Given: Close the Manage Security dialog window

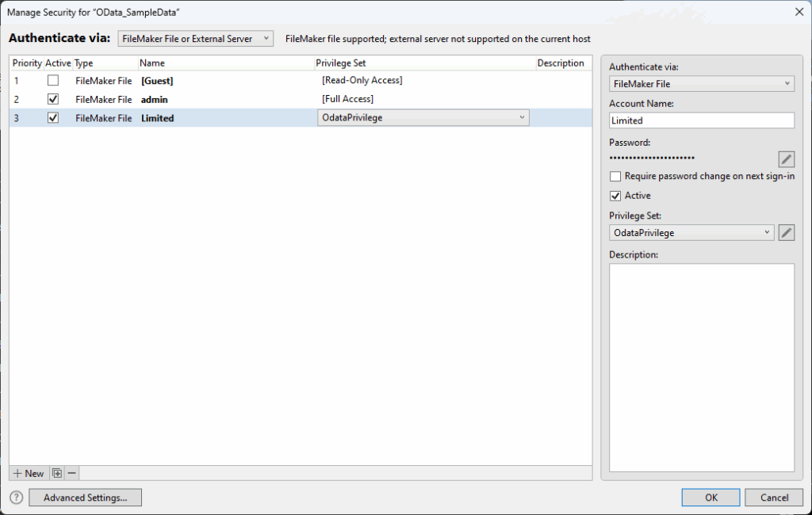Looking at the screenshot, I should click(x=798, y=11).
